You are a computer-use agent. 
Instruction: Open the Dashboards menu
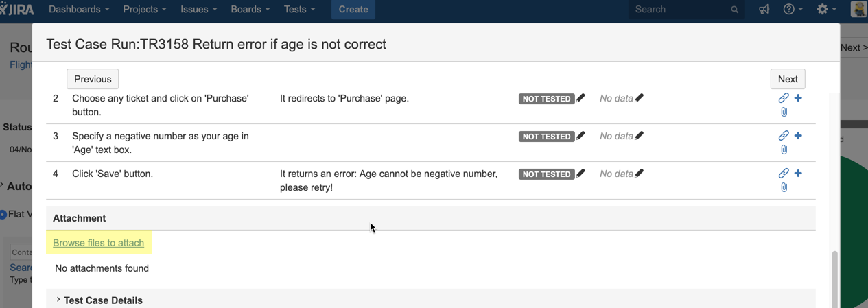79,10
